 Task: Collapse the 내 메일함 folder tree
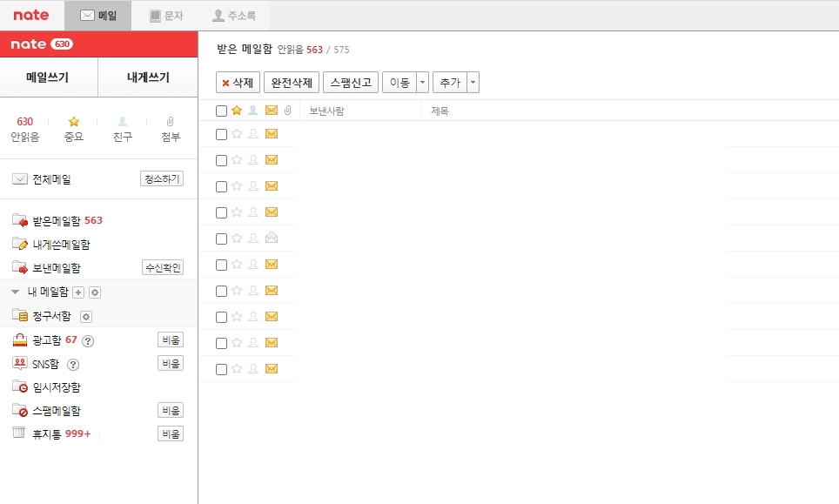pos(14,292)
